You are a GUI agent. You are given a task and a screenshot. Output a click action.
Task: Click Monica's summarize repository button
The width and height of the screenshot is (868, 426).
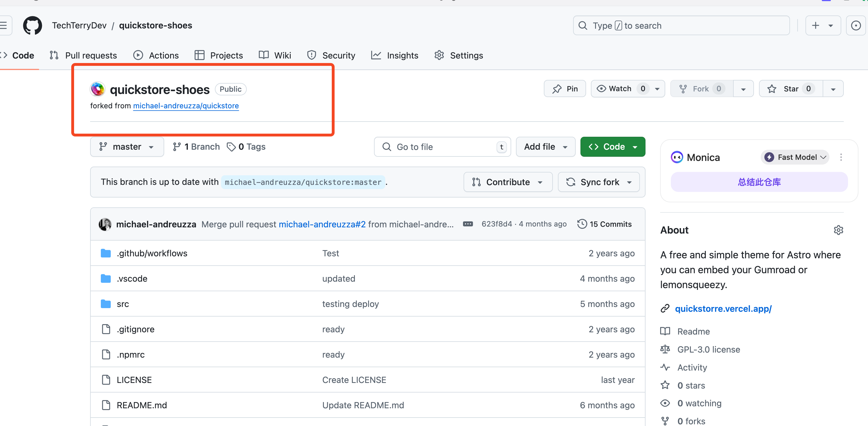pyautogui.click(x=759, y=182)
